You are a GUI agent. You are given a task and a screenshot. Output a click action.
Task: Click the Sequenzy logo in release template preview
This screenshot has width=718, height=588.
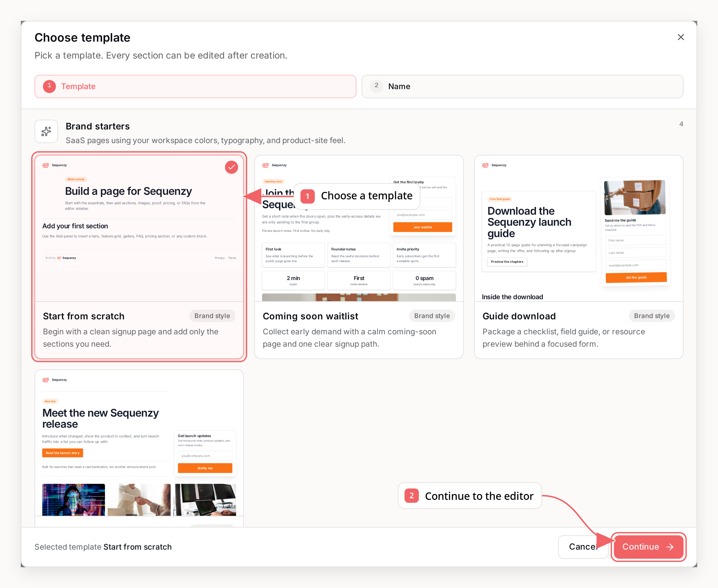point(55,380)
